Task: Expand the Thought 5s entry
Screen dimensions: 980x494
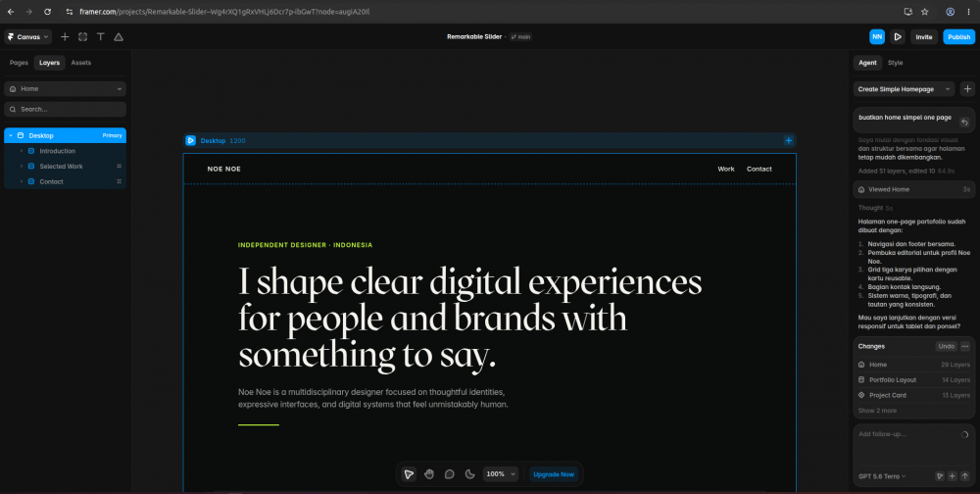Action: pos(874,208)
